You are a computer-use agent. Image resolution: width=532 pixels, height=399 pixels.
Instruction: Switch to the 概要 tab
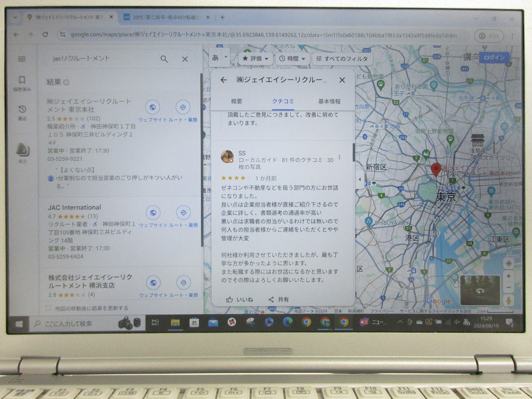[236, 101]
